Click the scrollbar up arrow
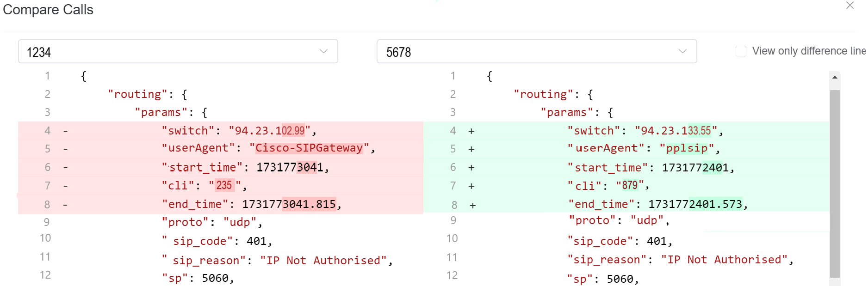868x286 pixels. coord(835,77)
